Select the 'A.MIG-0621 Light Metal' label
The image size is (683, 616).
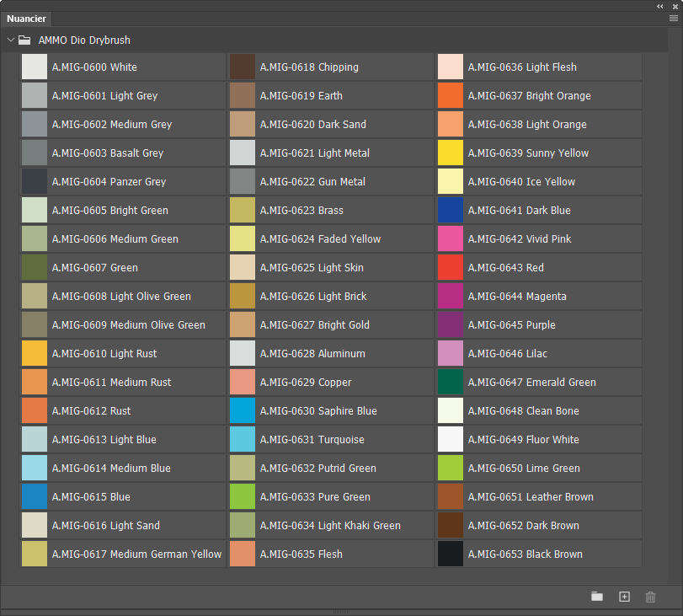(314, 153)
